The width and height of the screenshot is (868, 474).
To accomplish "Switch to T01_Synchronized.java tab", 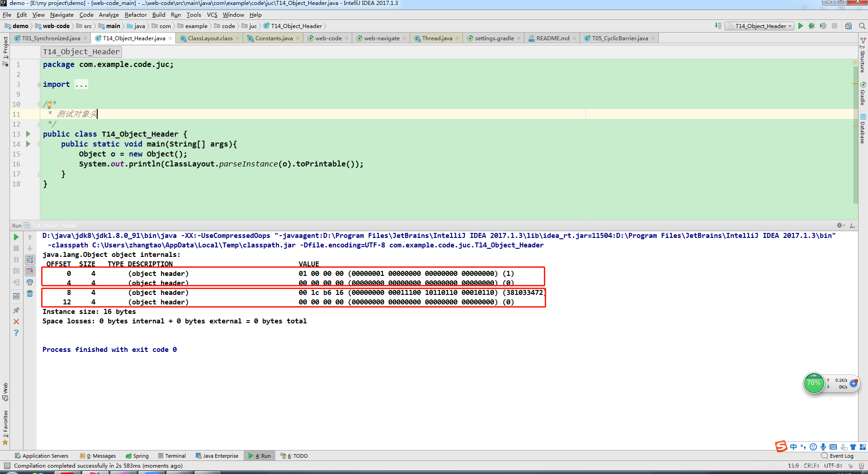I will coord(51,38).
